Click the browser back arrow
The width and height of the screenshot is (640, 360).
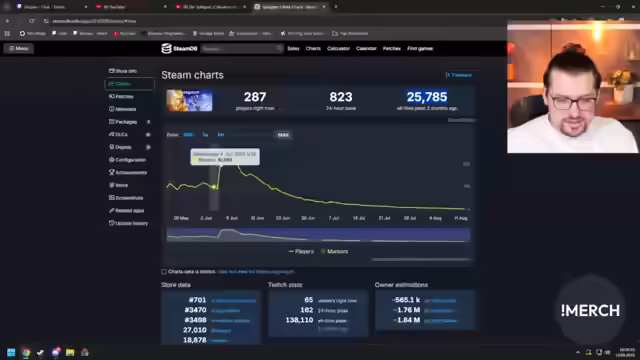(x=7, y=21)
